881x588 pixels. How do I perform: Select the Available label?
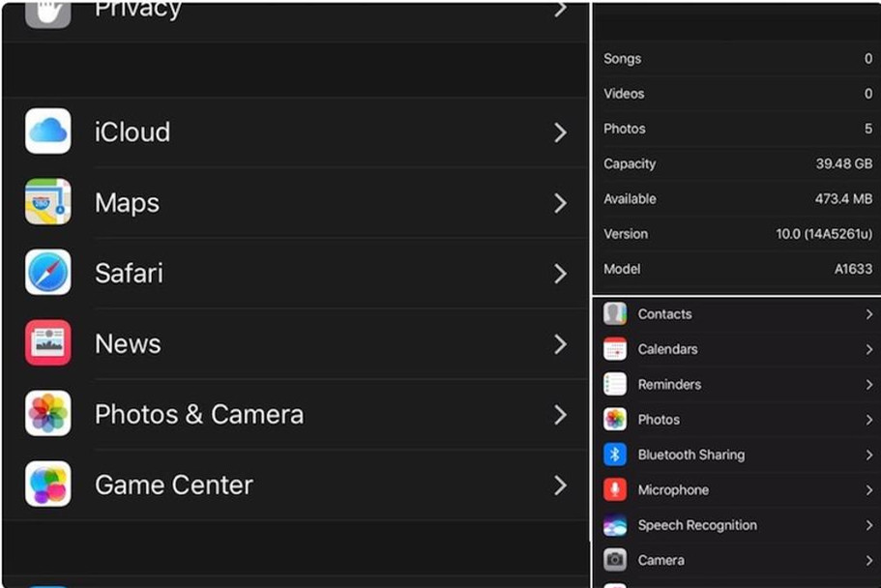630,199
